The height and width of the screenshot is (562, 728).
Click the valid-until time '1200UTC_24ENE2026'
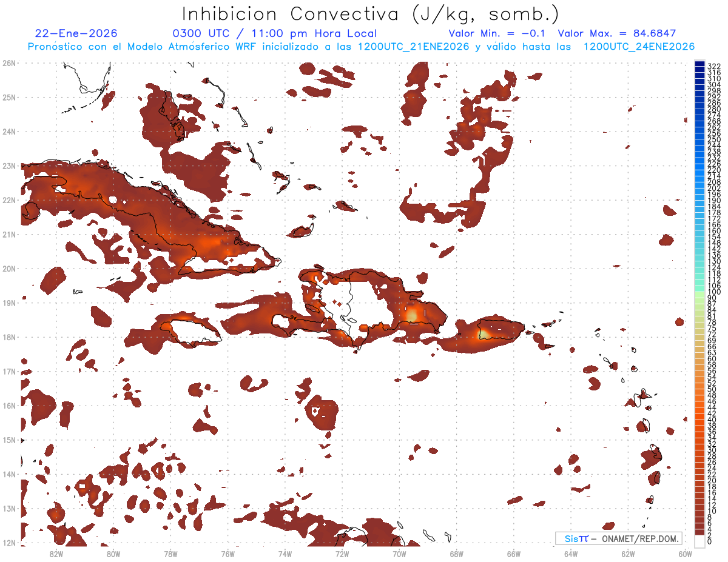pos(639,47)
